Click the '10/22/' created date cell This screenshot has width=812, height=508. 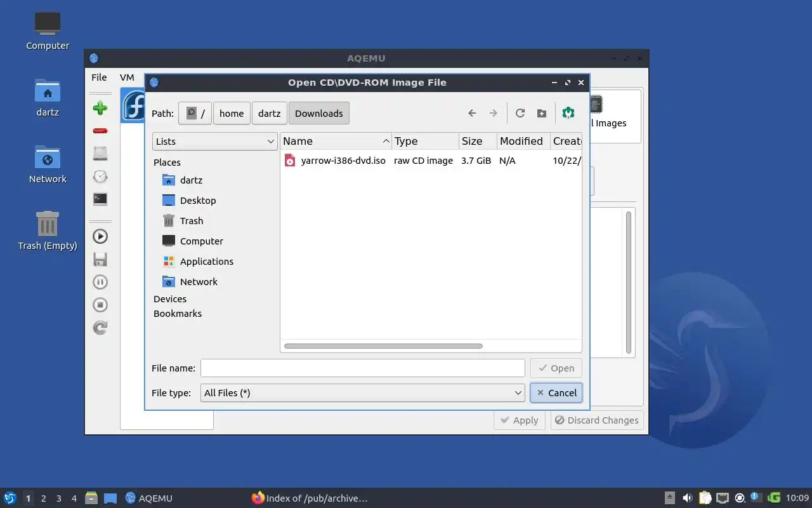click(x=566, y=161)
